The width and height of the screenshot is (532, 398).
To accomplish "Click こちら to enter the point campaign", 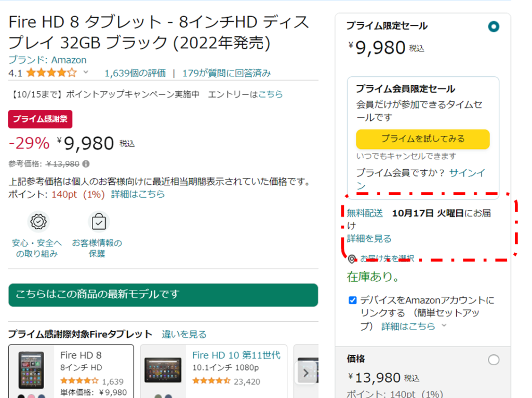I will click(x=270, y=94).
